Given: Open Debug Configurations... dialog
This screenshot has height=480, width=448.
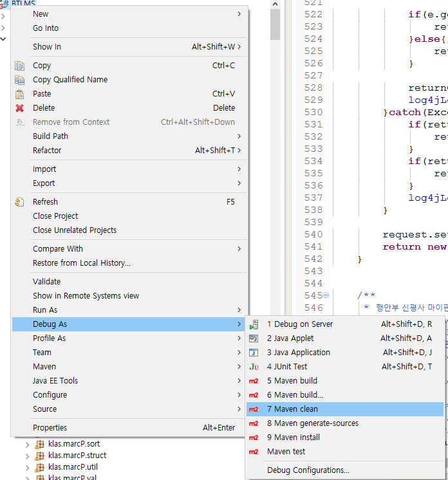Looking at the screenshot, I should point(345,470).
